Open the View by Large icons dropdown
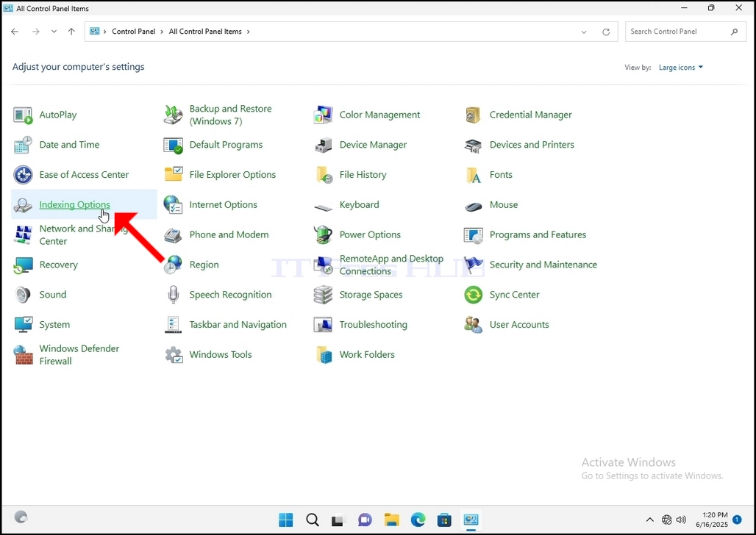Viewport: 756px width, 535px height. tap(681, 68)
